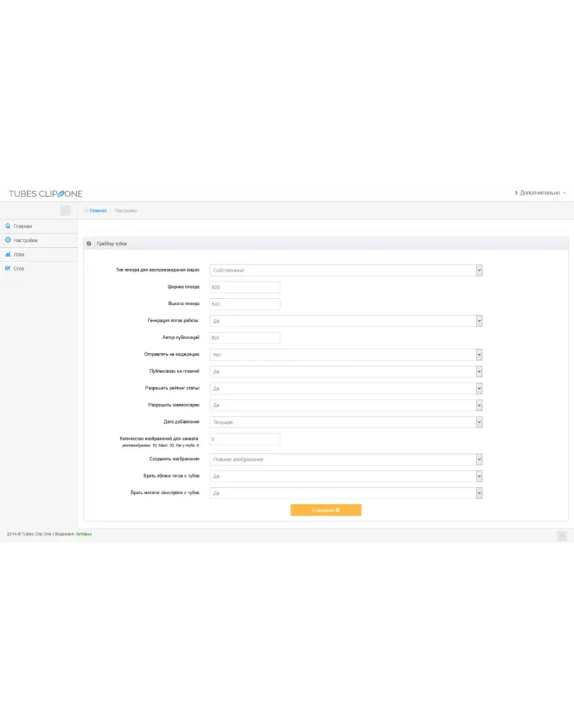
Task: Click the home icon in the breadcrumb
Action: [86, 211]
